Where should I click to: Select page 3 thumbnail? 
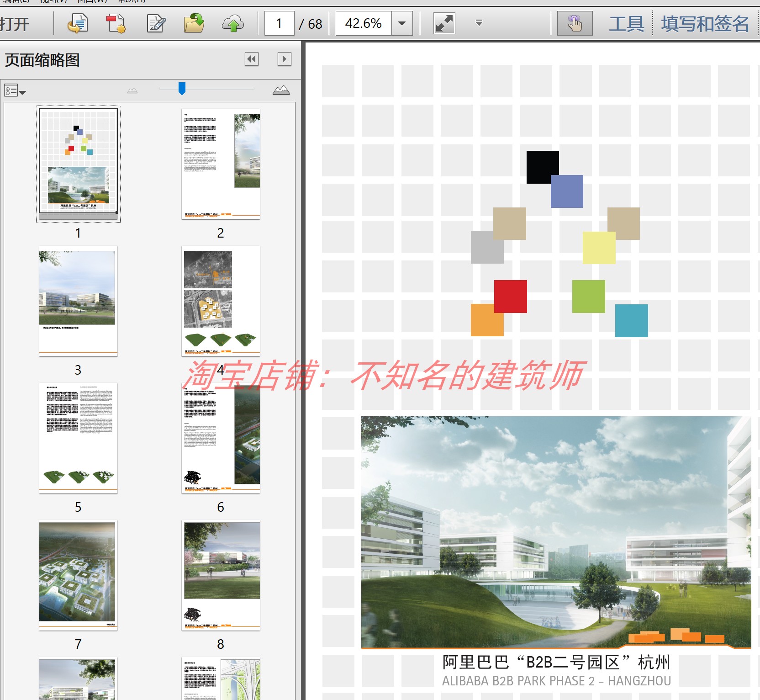pyautogui.click(x=78, y=301)
